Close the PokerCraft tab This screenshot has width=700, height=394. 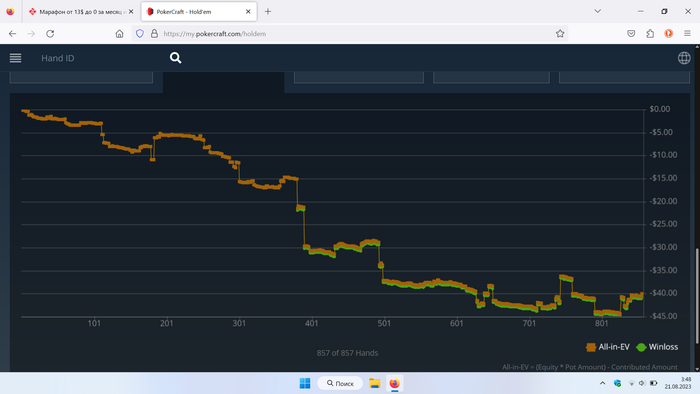(x=248, y=12)
